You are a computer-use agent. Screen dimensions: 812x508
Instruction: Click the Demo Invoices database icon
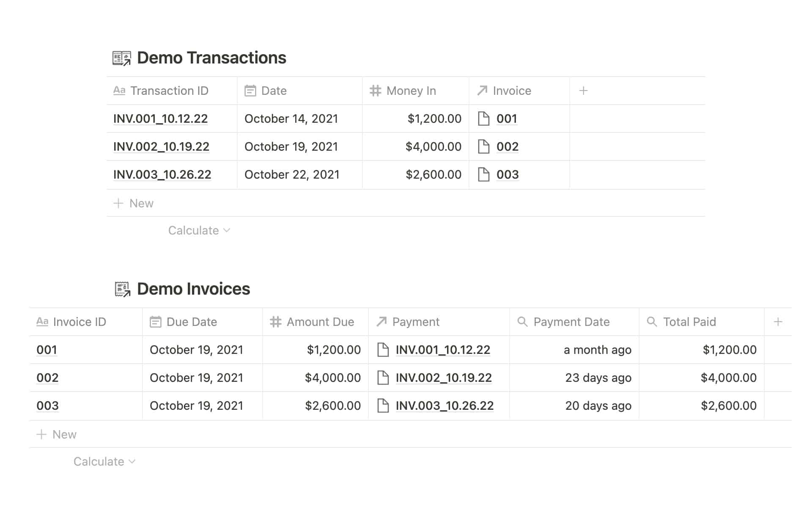(x=122, y=289)
